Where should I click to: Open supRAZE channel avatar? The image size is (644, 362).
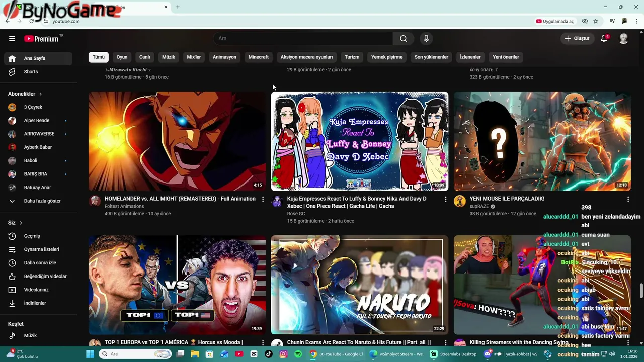click(459, 202)
